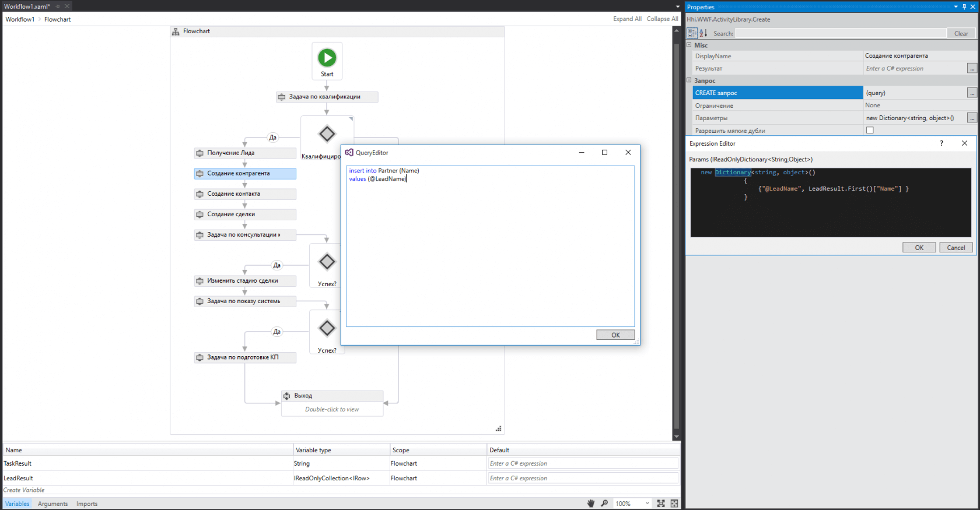
Task: Click activity icon of Изменить стадию сделки
Action: (200, 280)
